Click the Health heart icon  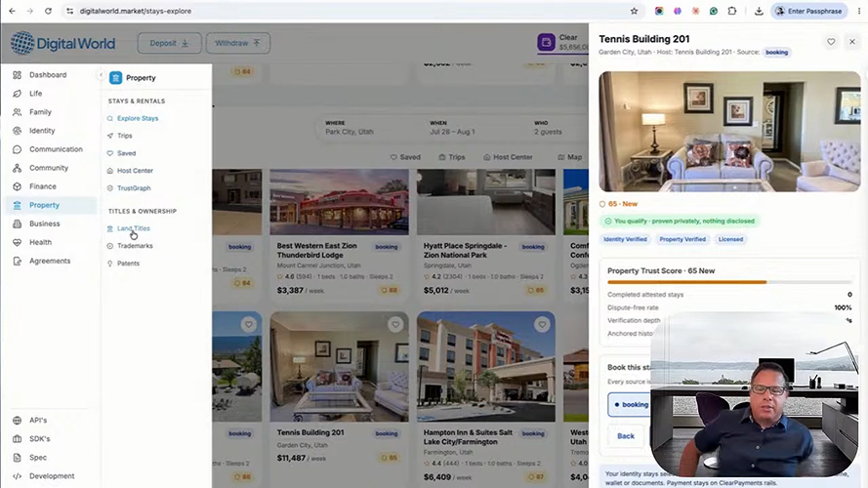pos(18,242)
